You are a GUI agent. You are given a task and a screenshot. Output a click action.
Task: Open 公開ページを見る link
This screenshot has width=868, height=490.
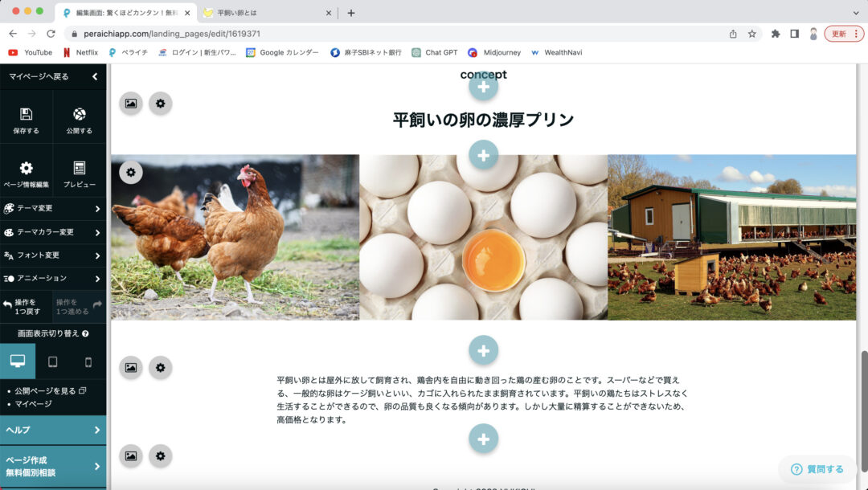pos(50,390)
